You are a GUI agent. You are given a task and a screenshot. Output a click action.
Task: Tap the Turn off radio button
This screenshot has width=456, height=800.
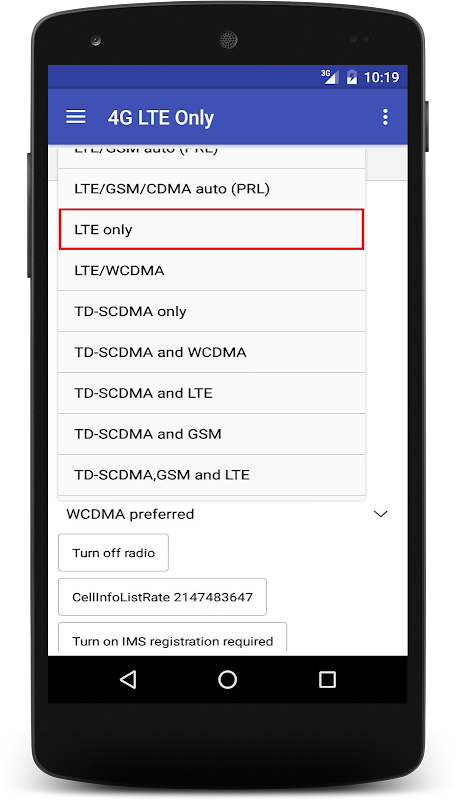[113, 553]
